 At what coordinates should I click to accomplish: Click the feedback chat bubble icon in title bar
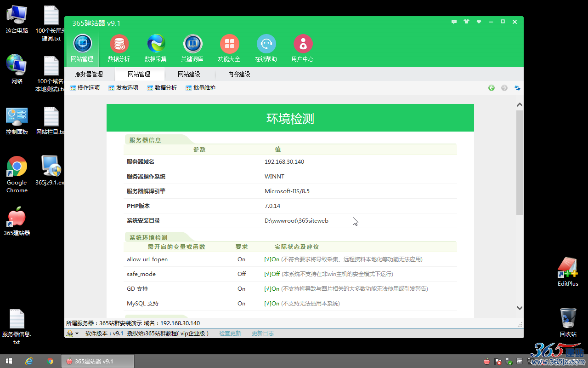(x=454, y=22)
